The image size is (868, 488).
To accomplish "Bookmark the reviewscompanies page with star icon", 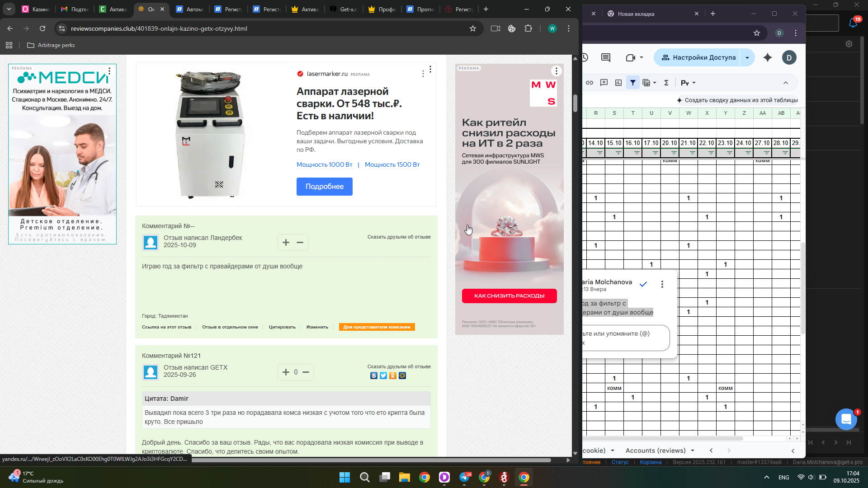I will point(473,28).
